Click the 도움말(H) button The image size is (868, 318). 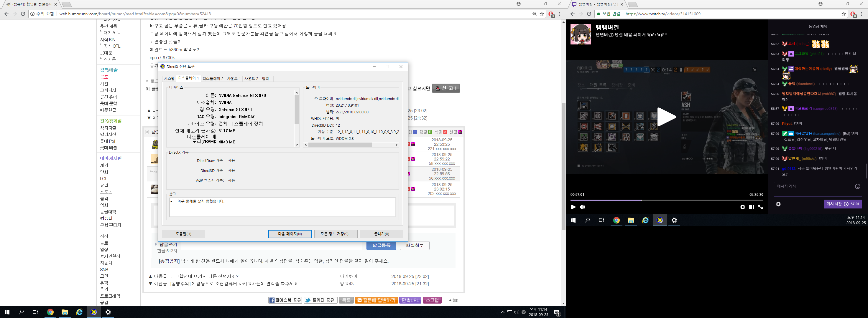coord(183,234)
